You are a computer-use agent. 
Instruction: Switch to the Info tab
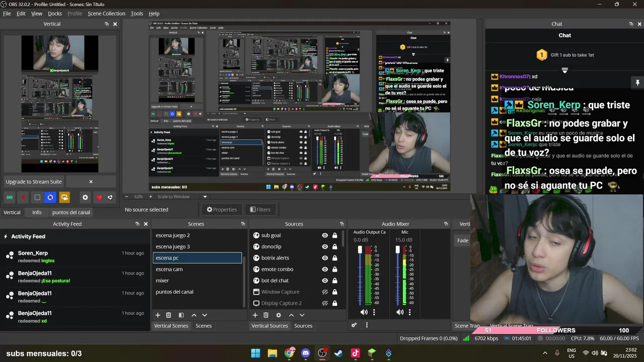[37, 212]
